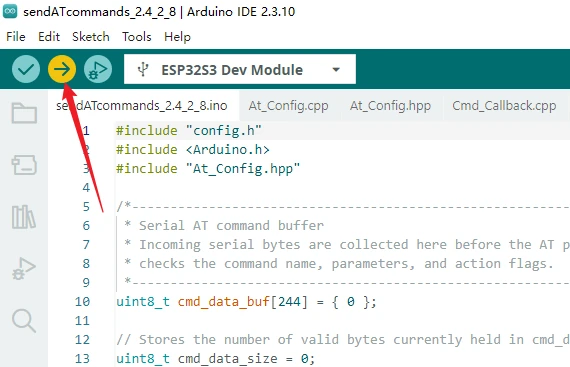Image resolution: width=570 pixels, height=367 pixels.
Task: Open the File menu
Action: coord(16,36)
